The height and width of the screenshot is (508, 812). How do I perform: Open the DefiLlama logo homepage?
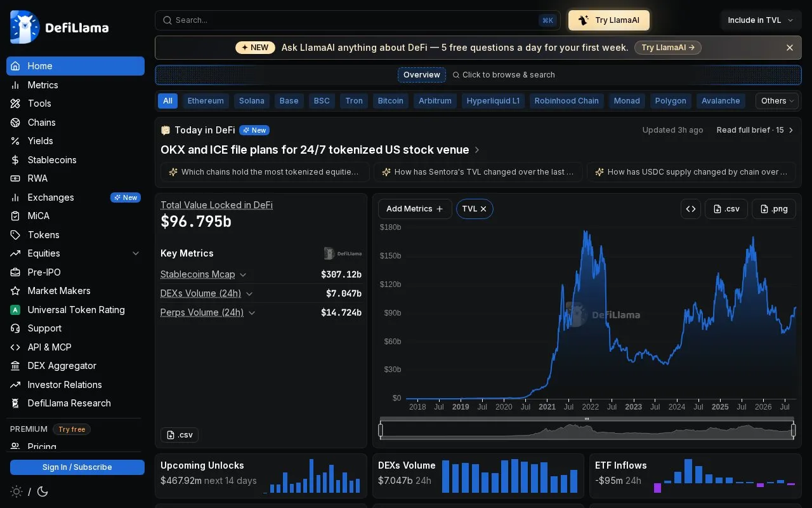tap(60, 27)
